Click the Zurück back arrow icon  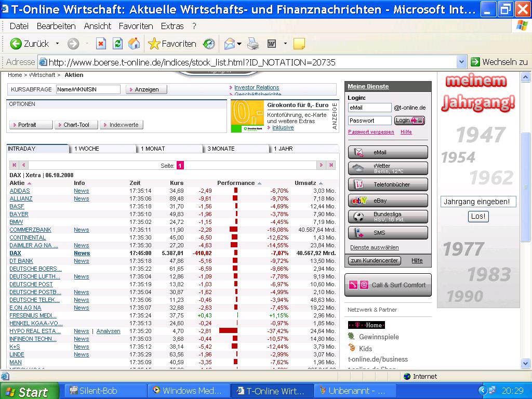16,44
